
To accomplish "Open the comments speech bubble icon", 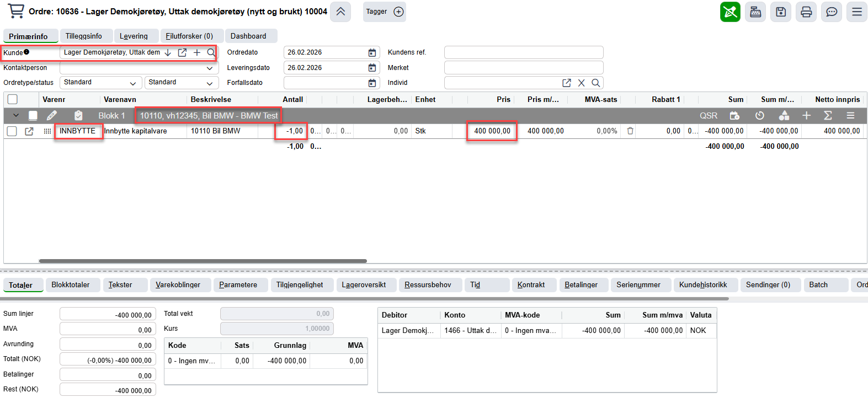I will [832, 12].
